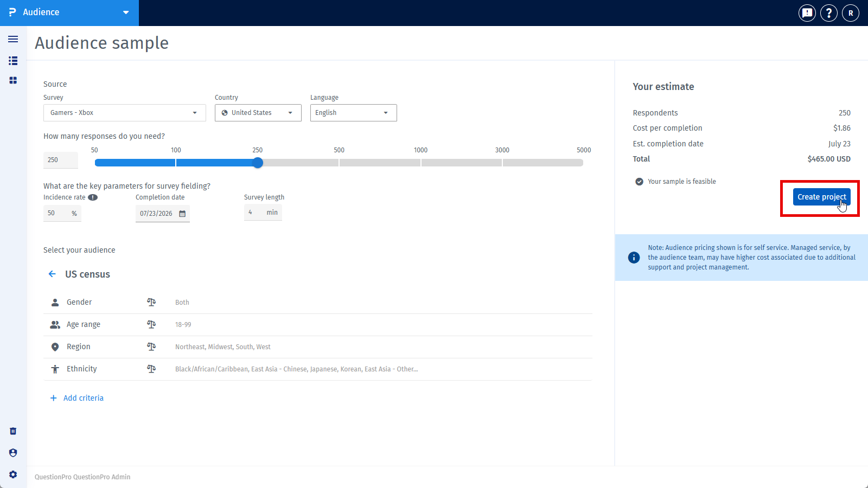The height and width of the screenshot is (488, 868).
Task: Click the Region location pin icon
Action: (x=55, y=347)
